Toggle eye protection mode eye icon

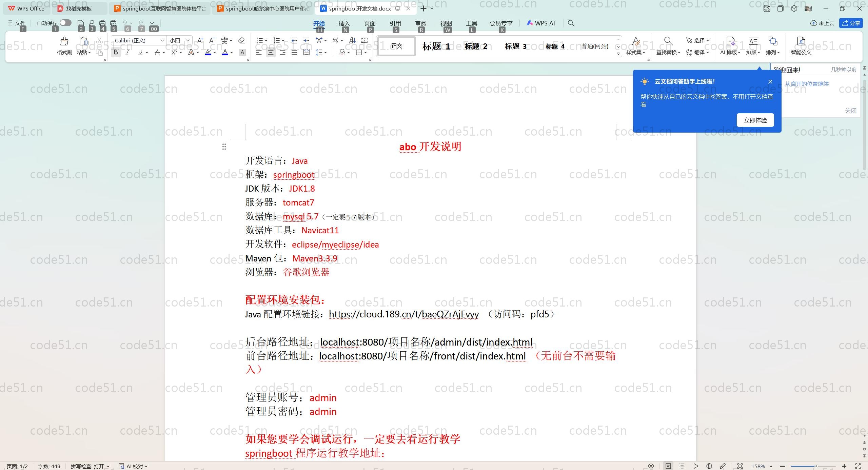(651, 466)
